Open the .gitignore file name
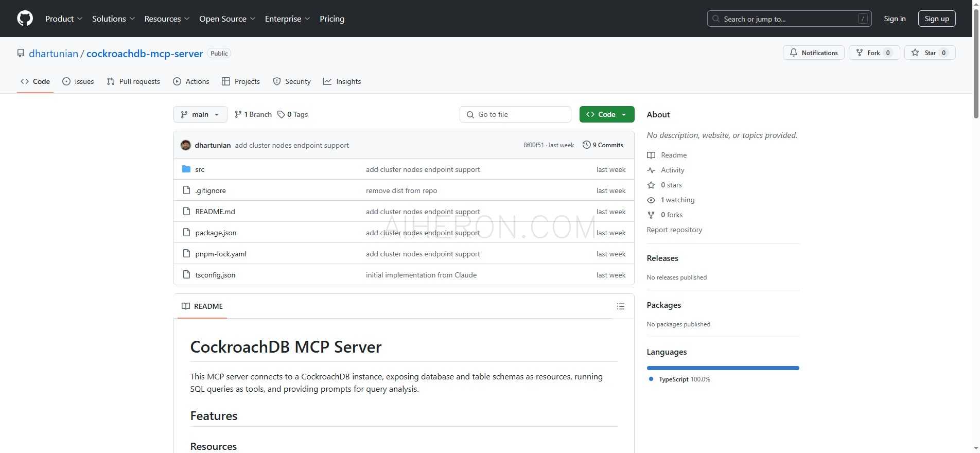The width and height of the screenshot is (980, 453). [211, 190]
